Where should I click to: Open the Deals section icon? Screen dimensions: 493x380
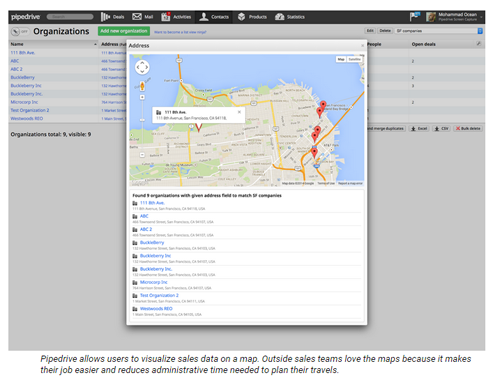106,17
